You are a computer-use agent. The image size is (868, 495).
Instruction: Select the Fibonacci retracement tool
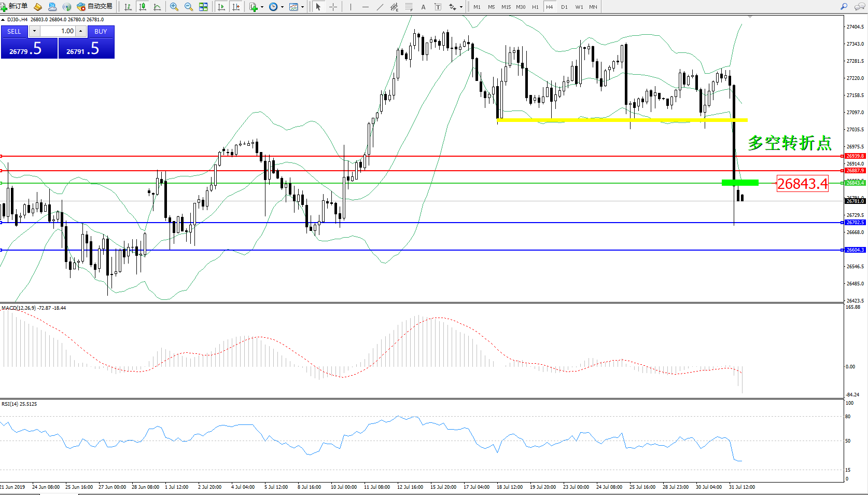[x=409, y=7]
